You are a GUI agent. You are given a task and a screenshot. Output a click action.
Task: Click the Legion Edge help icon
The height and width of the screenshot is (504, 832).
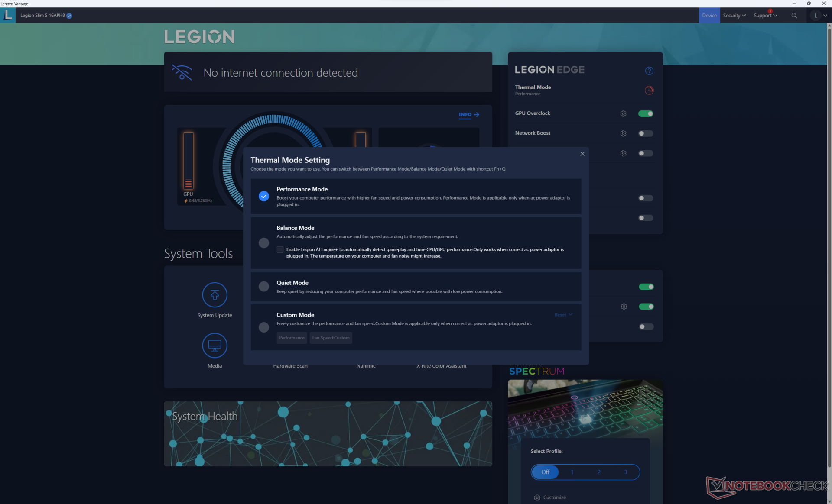pyautogui.click(x=649, y=71)
